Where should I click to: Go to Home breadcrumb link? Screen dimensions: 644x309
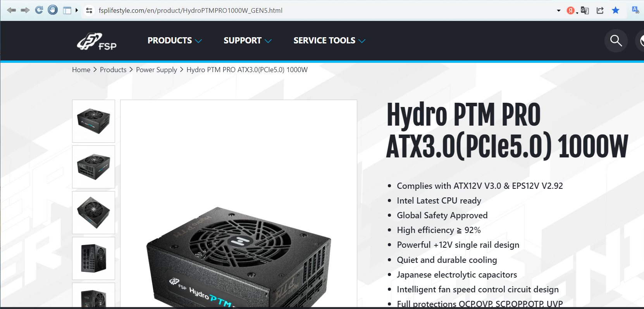click(x=81, y=70)
